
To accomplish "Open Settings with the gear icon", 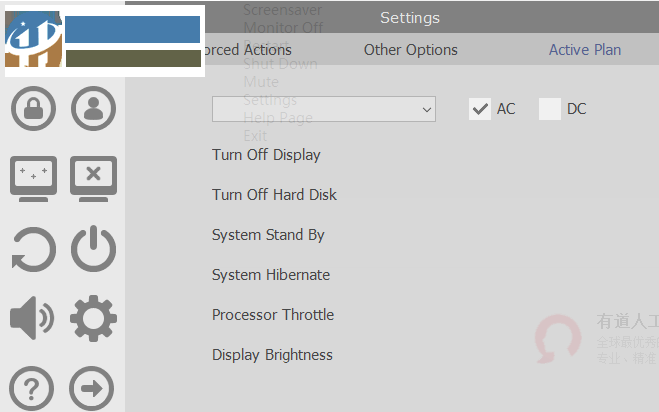I will [x=93, y=319].
